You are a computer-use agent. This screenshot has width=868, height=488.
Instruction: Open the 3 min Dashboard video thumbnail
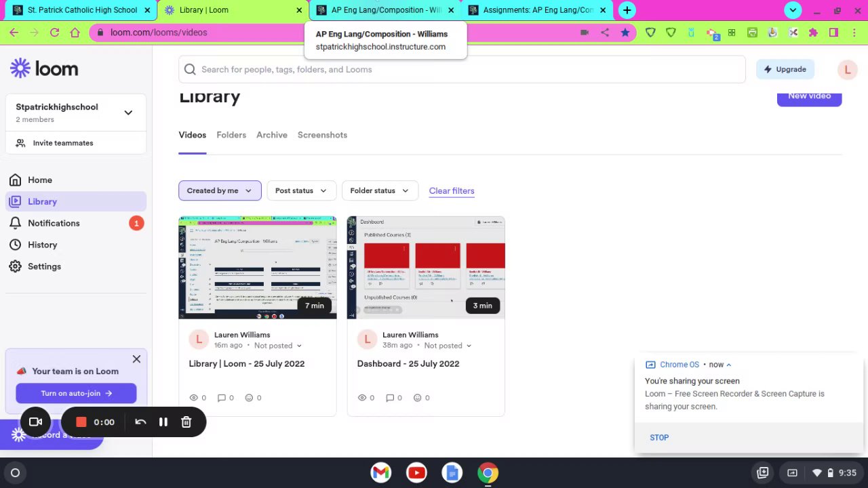[426, 268]
